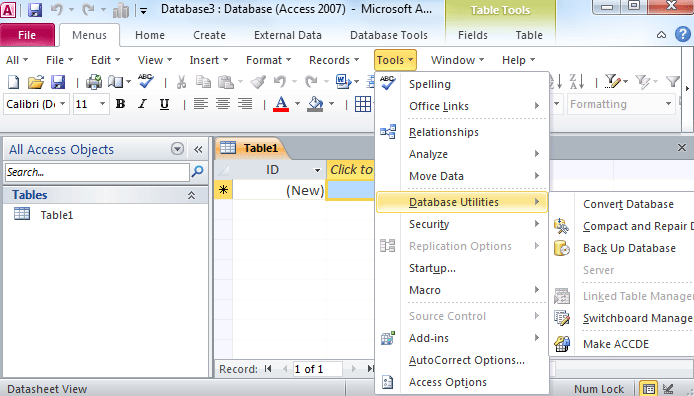Click the Help question mark icon
This screenshot has height=396, width=694.
pos(683,35)
